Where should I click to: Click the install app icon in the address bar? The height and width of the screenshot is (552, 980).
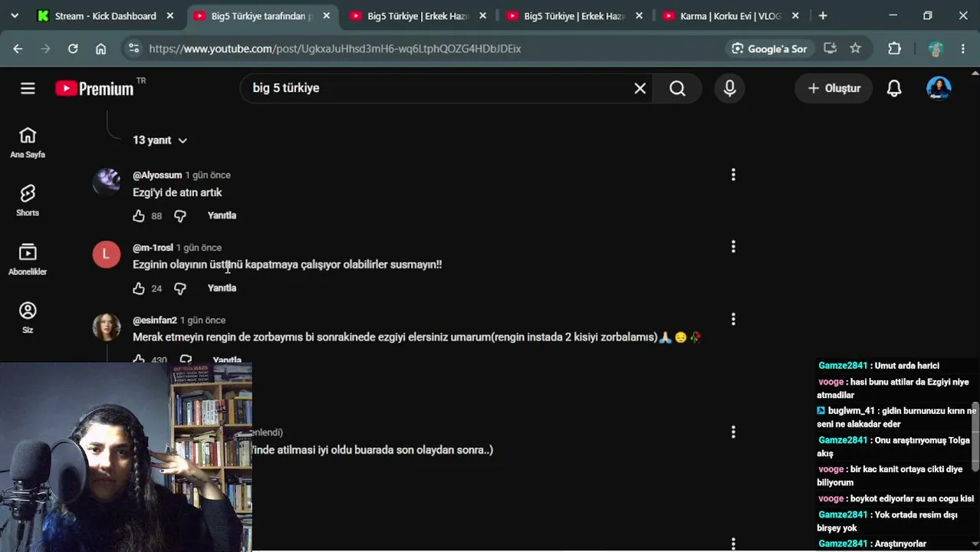pyautogui.click(x=830, y=48)
